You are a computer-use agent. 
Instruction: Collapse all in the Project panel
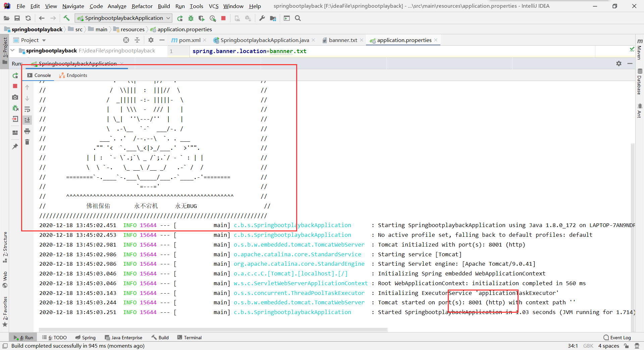(x=137, y=40)
